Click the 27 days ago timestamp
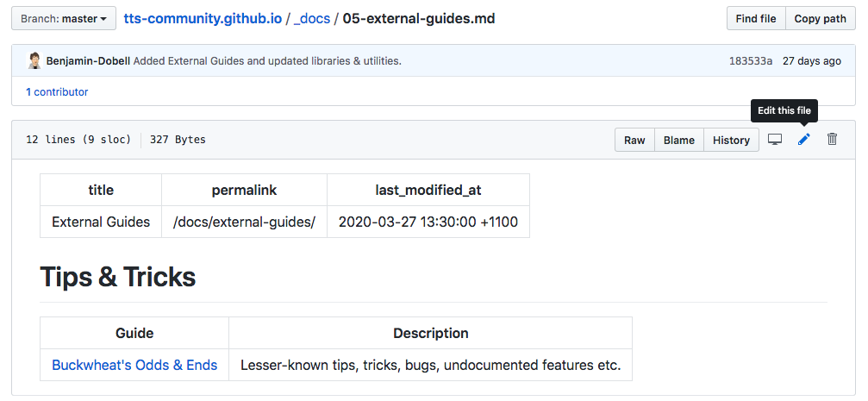Screen dimensions: 868x401 coord(811,61)
